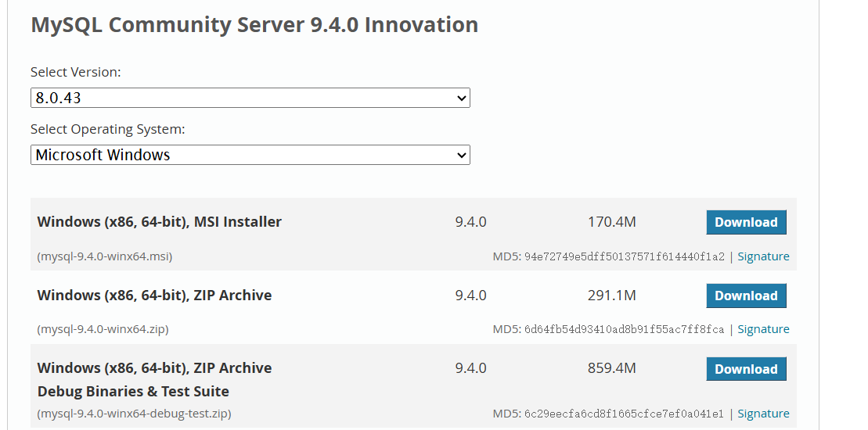This screenshot has height=430, width=868.
Task: Click the Select Operating System: label
Action: [108, 129]
